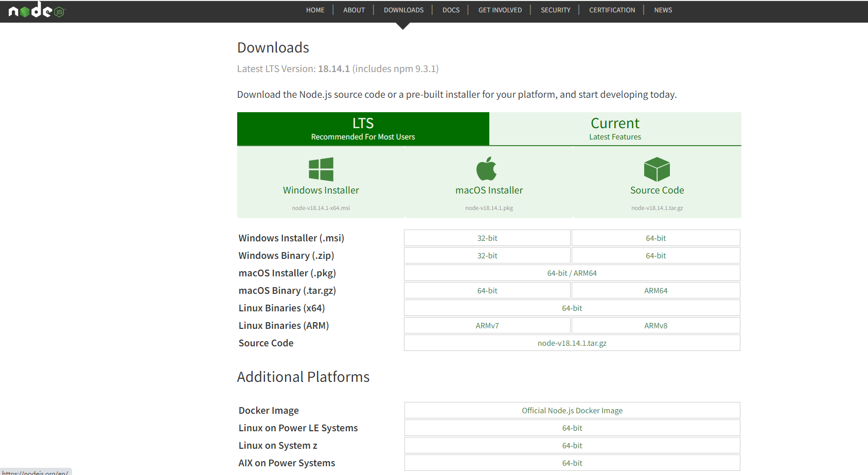Download AIX on Power Systems 64-bit

572,463
